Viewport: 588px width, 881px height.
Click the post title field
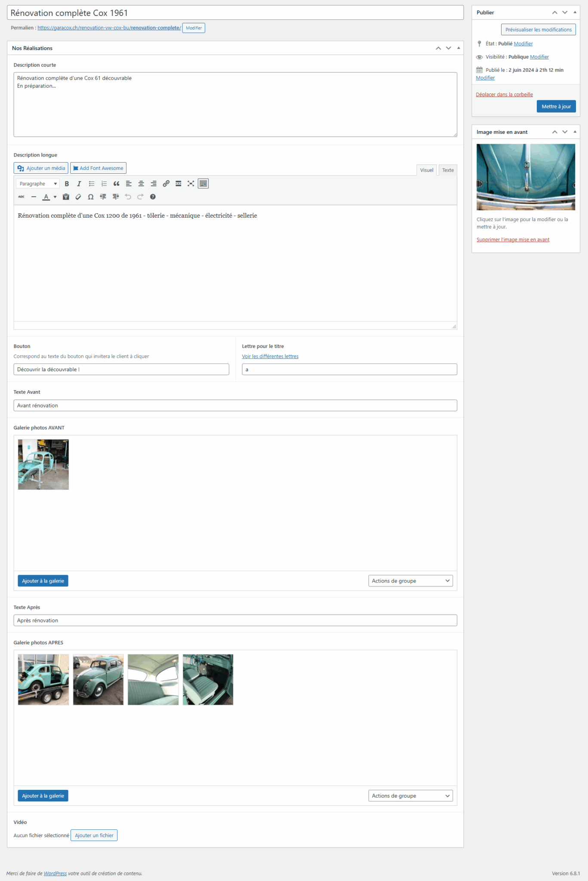[x=235, y=12]
